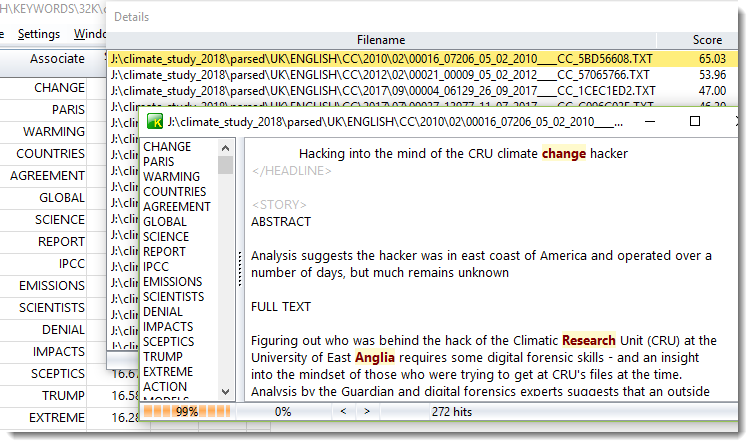Click IMPACTS in the Associate column
This screenshot has width=753, height=447.
pyautogui.click(x=59, y=352)
